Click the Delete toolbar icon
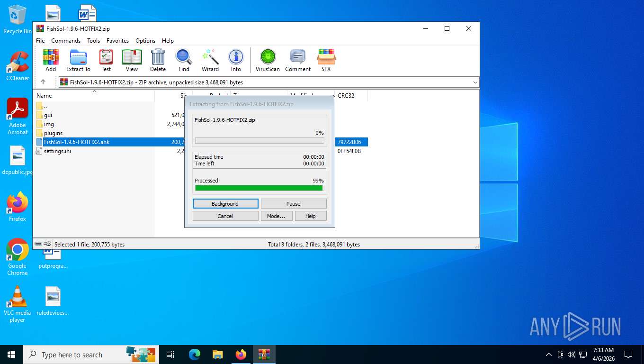The image size is (644, 364). 158,60
